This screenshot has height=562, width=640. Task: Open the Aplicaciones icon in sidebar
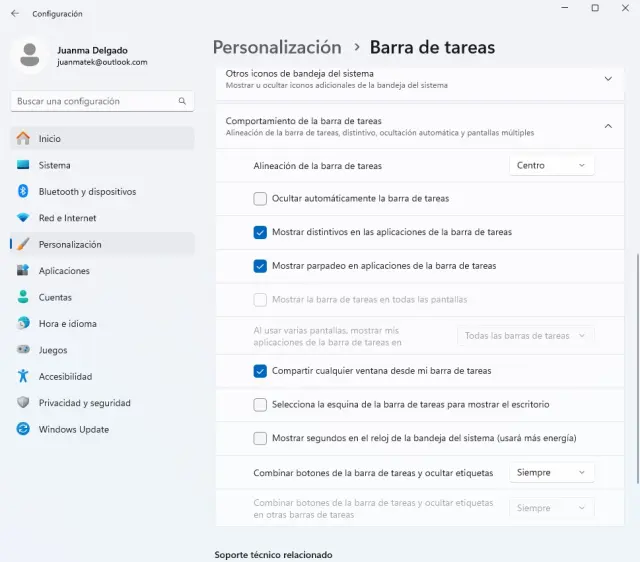pyautogui.click(x=23, y=271)
